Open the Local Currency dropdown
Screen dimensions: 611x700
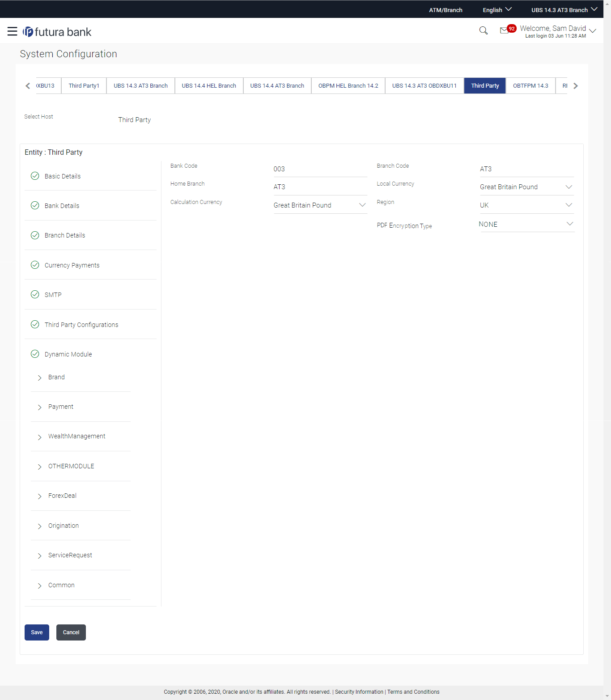click(x=526, y=187)
